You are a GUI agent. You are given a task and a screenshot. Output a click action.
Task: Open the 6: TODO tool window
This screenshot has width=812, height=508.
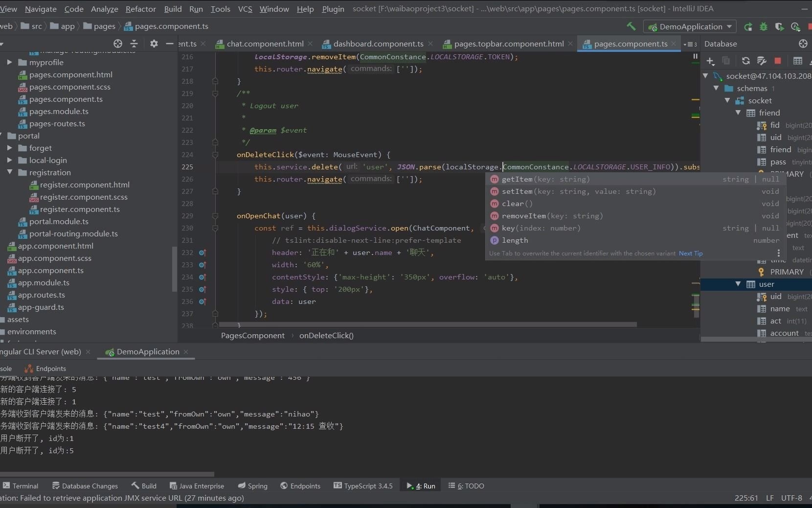click(x=466, y=486)
